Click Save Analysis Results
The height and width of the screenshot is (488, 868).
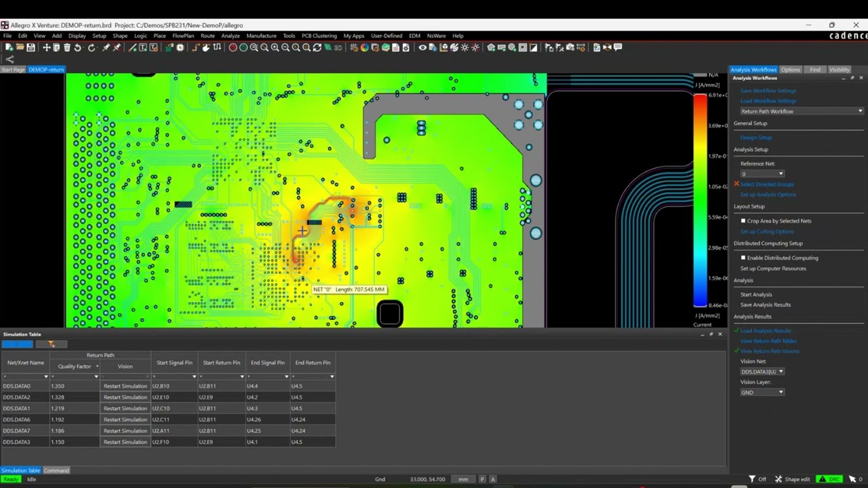pos(766,305)
